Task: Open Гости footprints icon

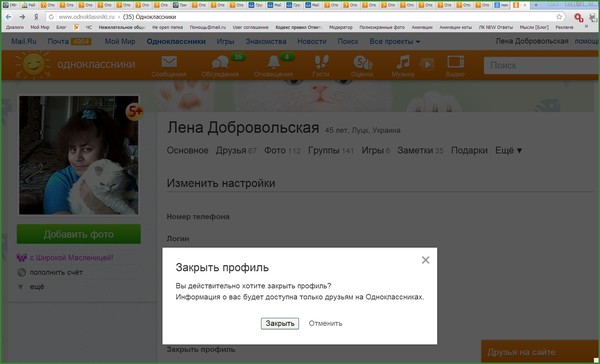Action: point(321,62)
